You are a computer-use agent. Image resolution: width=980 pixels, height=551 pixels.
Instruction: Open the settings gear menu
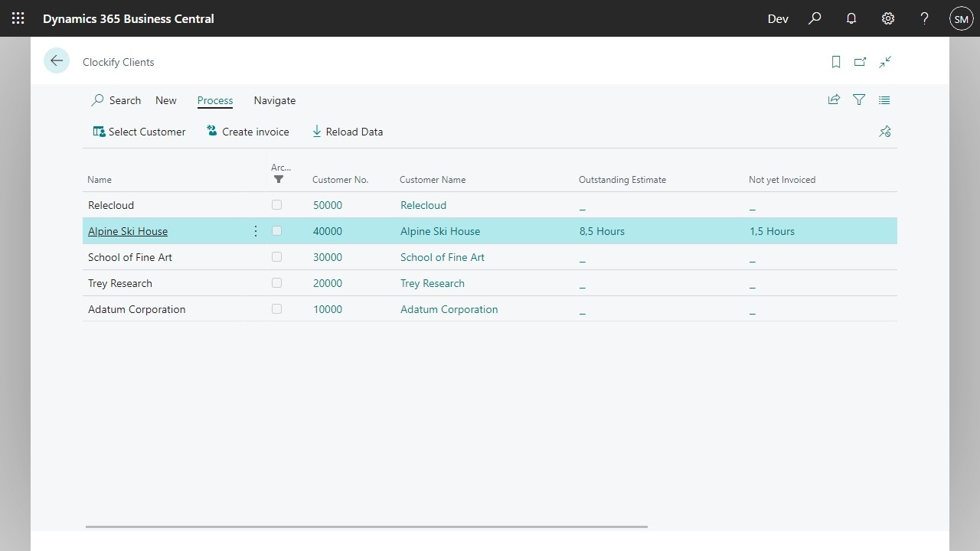[x=888, y=18]
